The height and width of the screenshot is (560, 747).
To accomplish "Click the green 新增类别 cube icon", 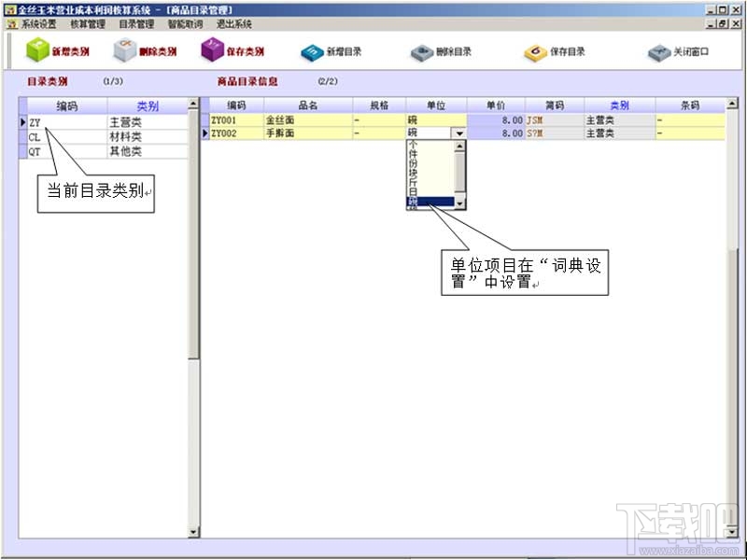I will click(x=37, y=50).
